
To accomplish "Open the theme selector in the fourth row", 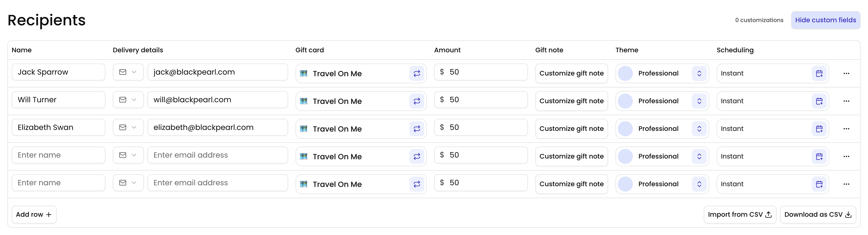I will pyautogui.click(x=699, y=156).
